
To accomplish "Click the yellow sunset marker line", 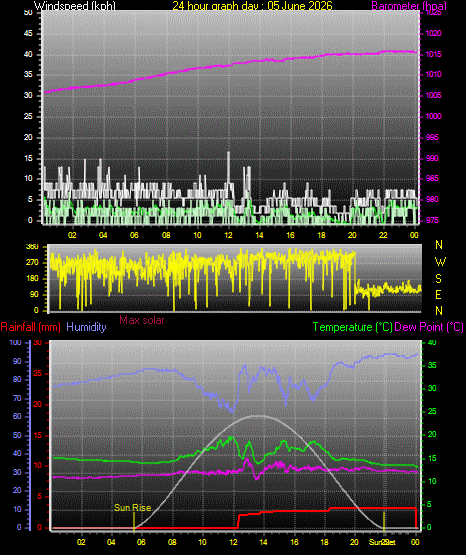I will (x=384, y=521).
